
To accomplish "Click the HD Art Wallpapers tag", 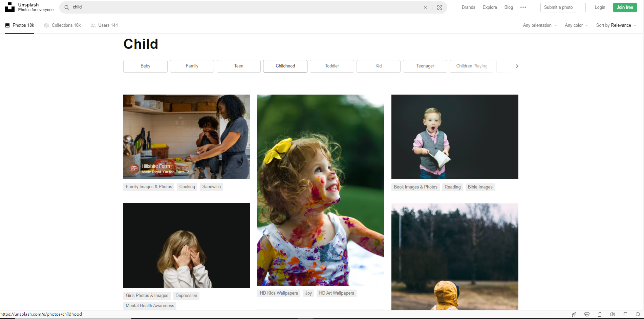I will click(337, 293).
